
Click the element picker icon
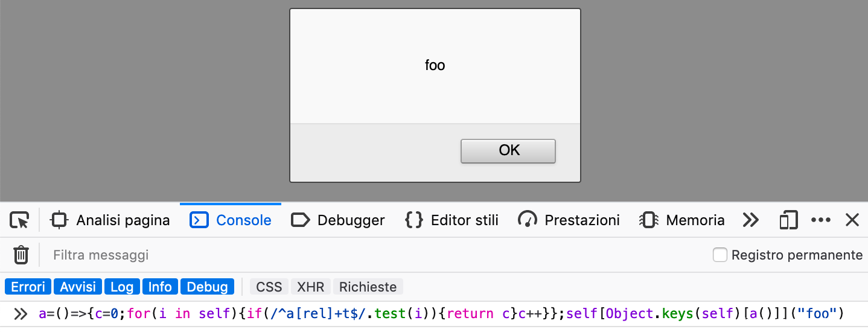pyautogui.click(x=19, y=220)
